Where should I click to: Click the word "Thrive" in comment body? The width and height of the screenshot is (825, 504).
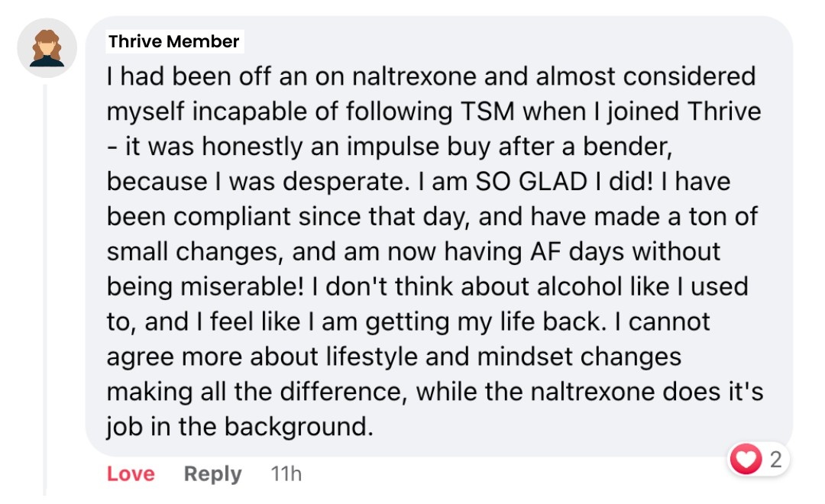click(x=724, y=111)
